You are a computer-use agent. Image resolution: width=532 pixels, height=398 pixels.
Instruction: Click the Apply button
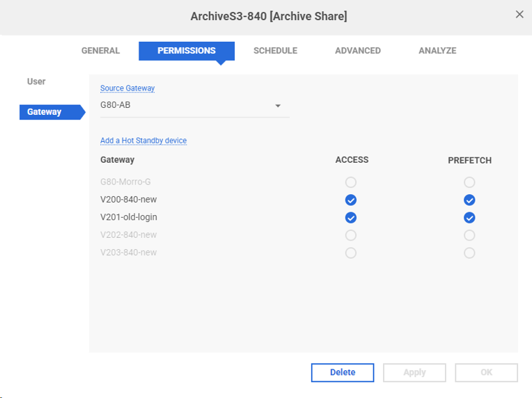[414, 372]
